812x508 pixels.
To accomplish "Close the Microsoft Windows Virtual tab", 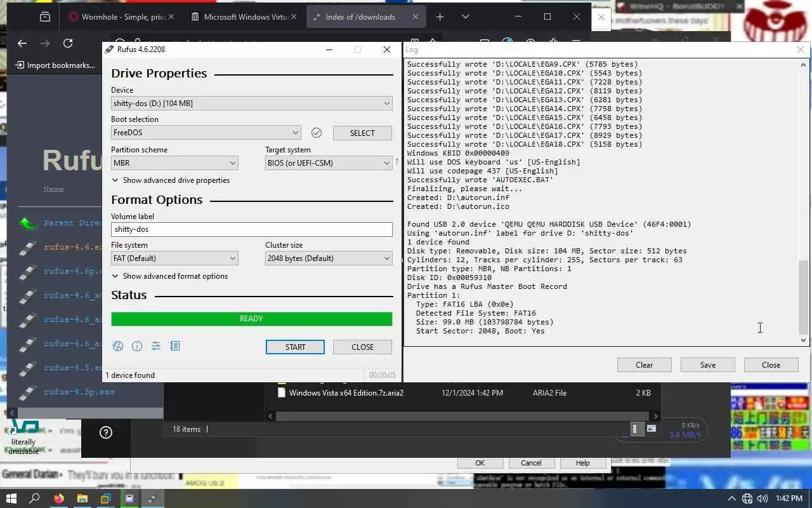I will [x=294, y=17].
